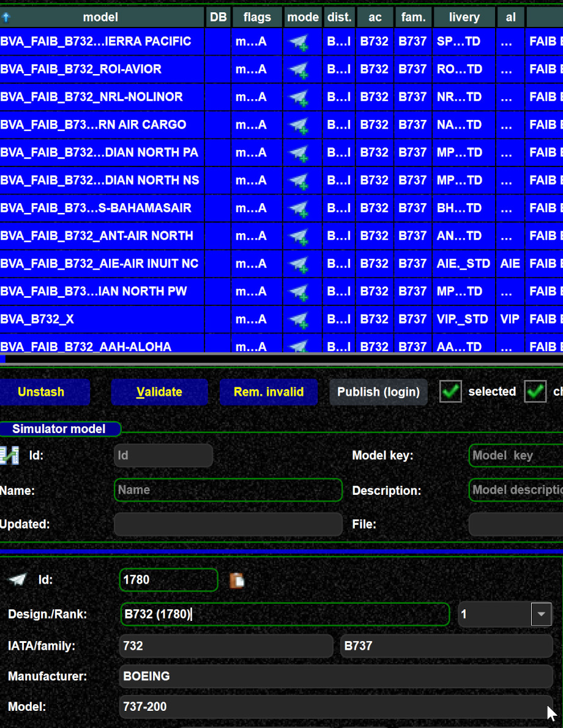Click livery cell VIP._STD
563x728 pixels.
click(464, 319)
